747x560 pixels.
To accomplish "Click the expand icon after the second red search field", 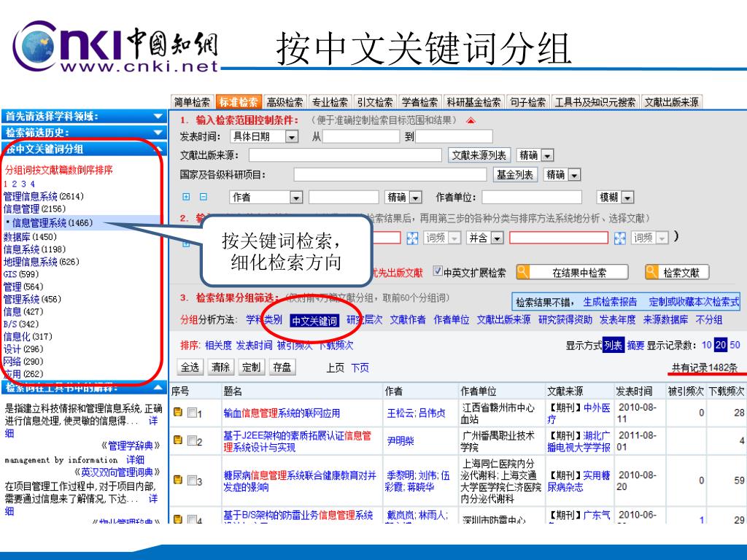I will click(x=620, y=238).
